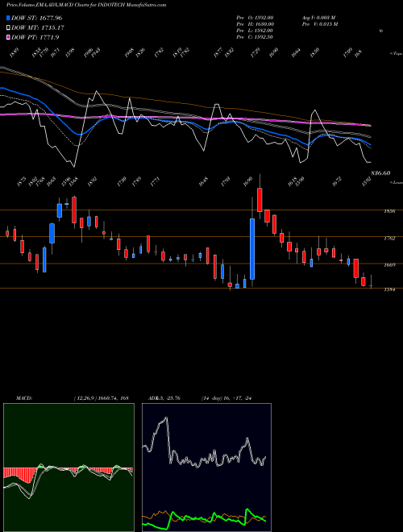Open the MACD histogram panel
Image resolution: width=403 pixels, height=532 pixels.
point(69,468)
